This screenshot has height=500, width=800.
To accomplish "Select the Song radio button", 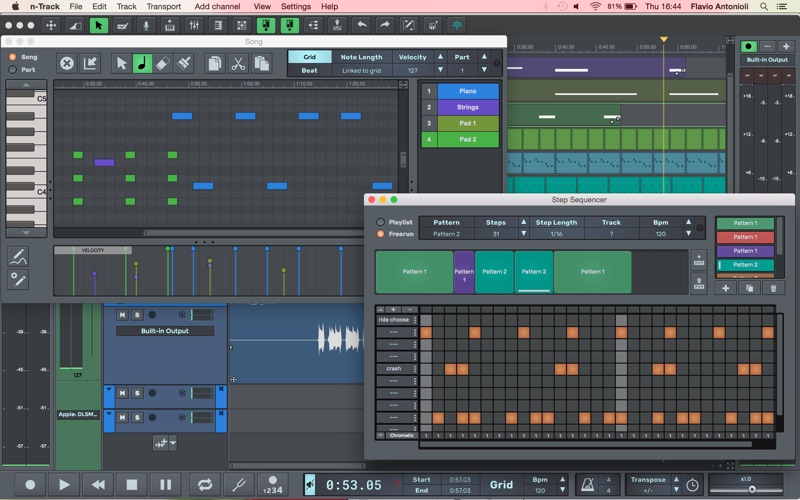I will [x=12, y=57].
